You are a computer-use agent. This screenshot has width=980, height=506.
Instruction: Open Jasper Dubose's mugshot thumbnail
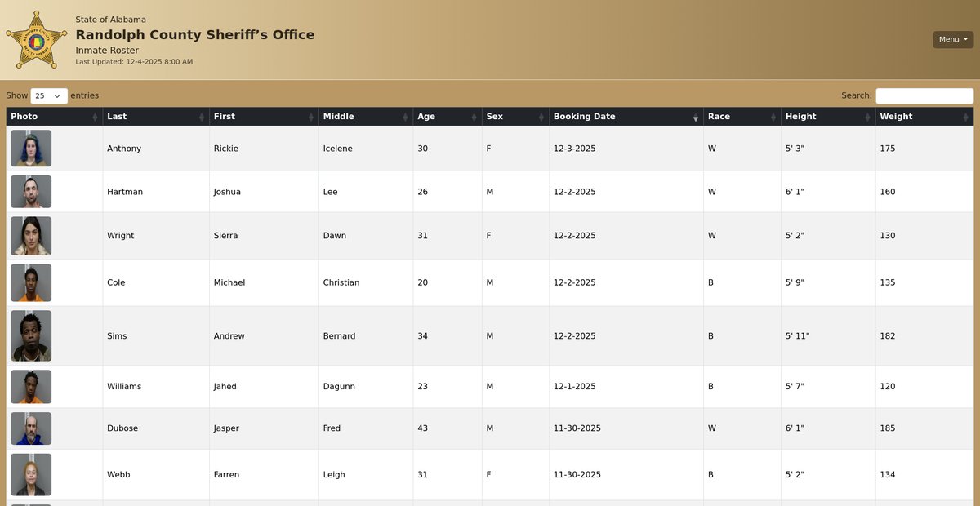31,428
